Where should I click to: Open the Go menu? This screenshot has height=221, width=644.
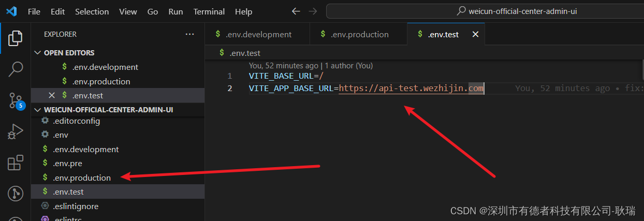pyautogui.click(x=153, y=11)
